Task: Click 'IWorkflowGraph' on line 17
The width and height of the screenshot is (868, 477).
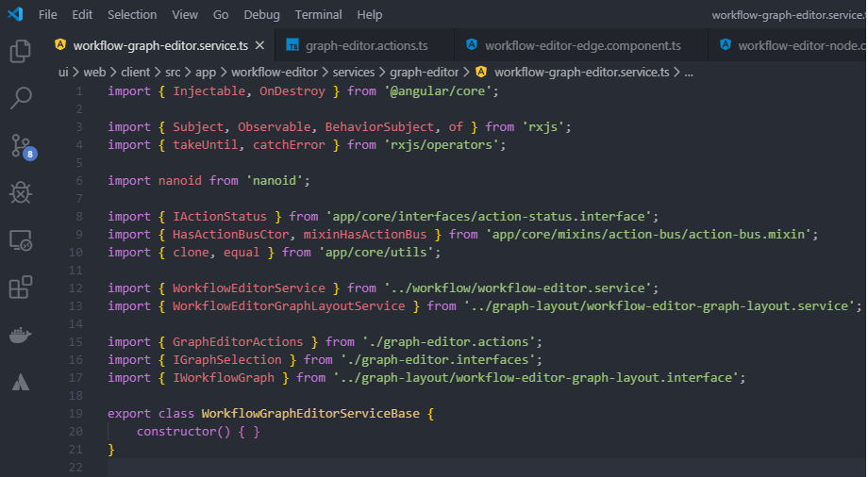Action: click(x=224, y=377)
